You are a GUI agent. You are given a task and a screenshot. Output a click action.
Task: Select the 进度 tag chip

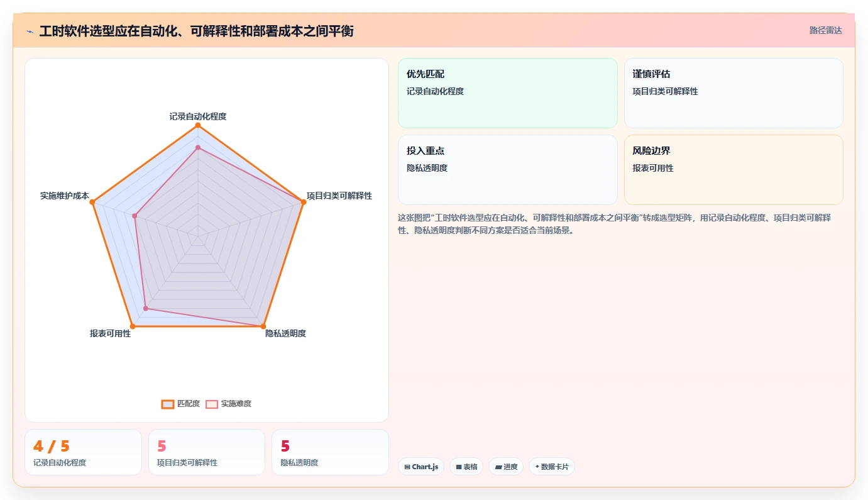point(506,467)
